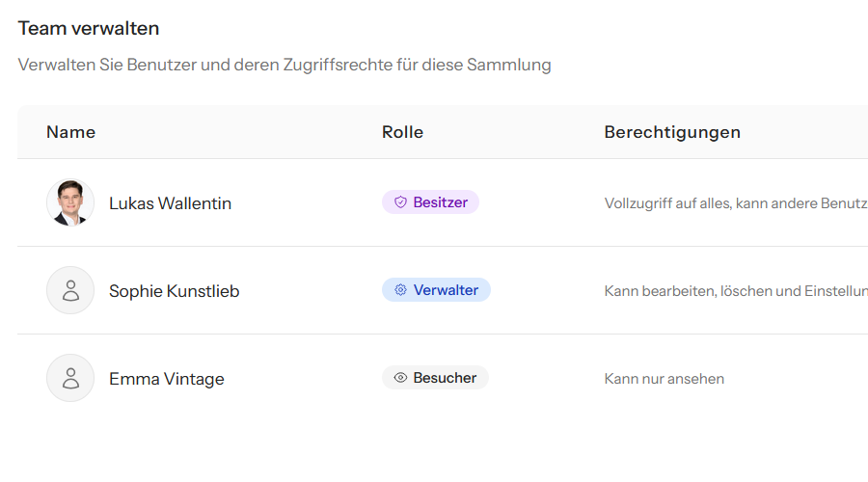Select the Verwalter role label text
Viewport: 868px width, 482px height.
446,290
